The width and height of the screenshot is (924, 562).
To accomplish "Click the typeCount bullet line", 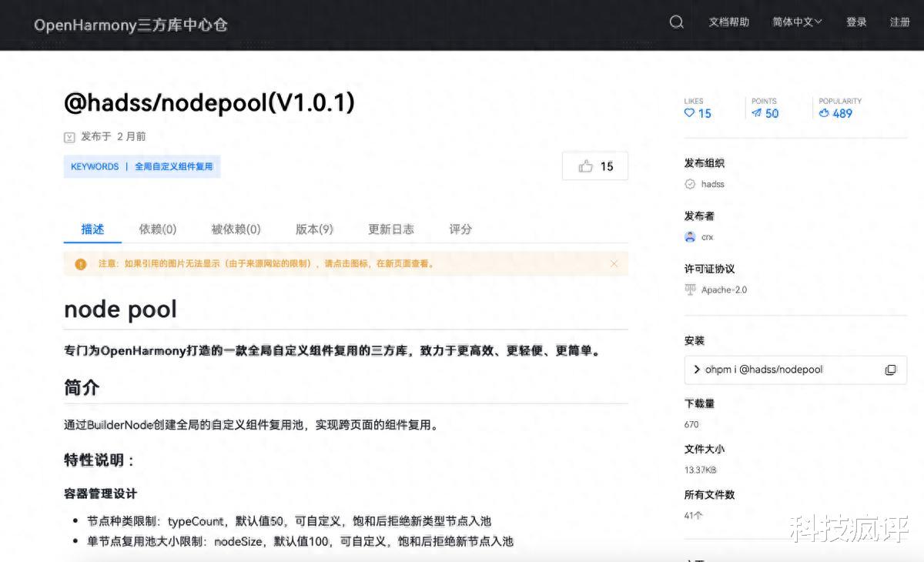I will tap(289, 521).
